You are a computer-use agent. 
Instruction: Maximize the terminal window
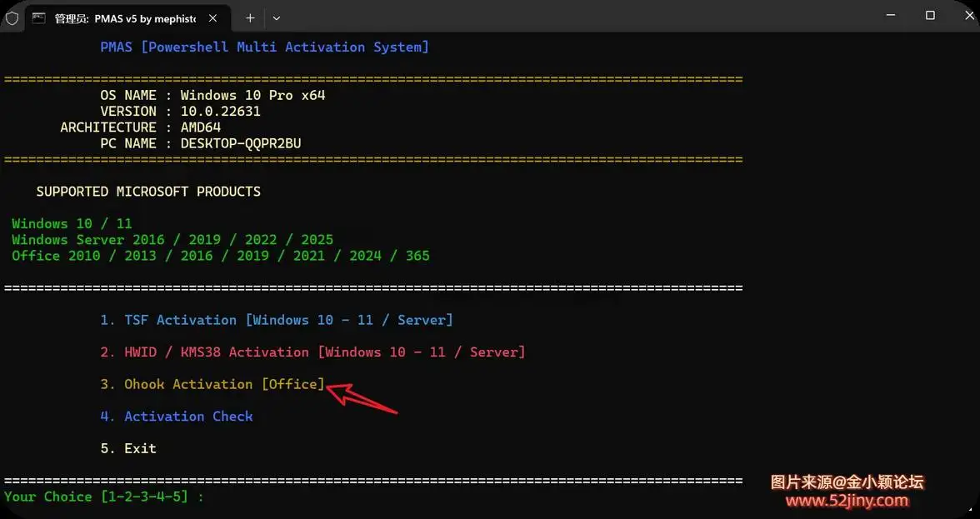930,15
